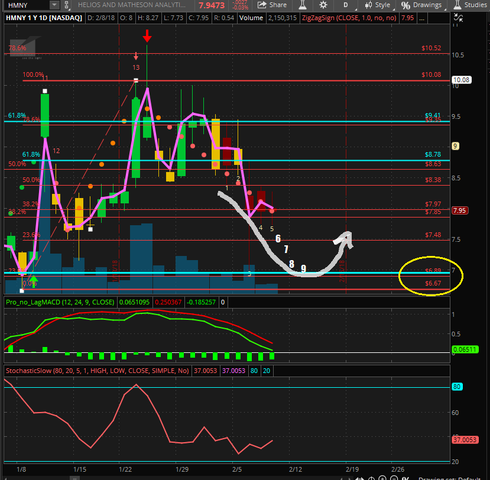The width and height of the screenshot is (490, 480).
Task: Expand the ellipsis after ZigZagSign value
Action: click(422, 18)
